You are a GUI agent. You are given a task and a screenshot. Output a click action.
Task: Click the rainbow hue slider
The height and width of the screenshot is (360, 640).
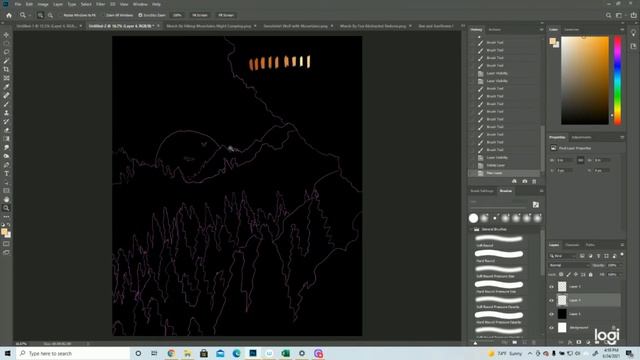618,80
